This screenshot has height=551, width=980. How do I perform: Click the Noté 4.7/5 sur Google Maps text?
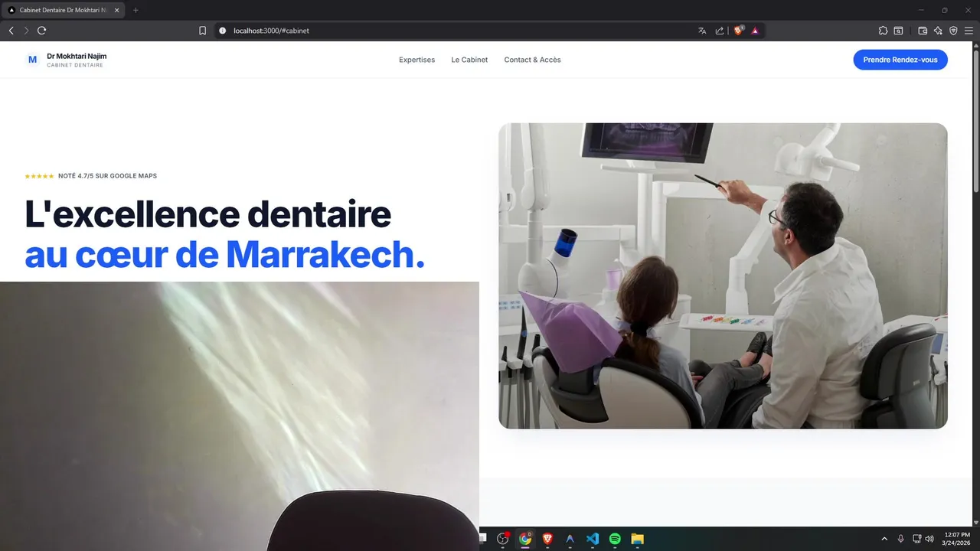click(x=107, y=176)
